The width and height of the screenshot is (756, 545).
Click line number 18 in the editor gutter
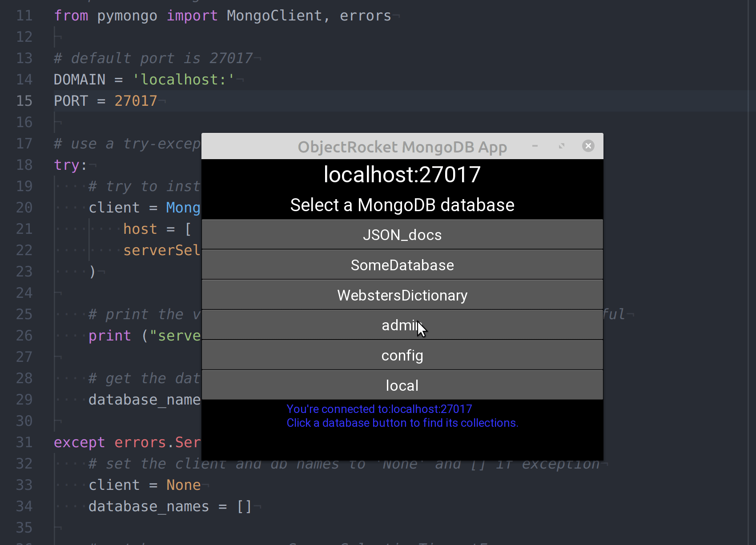point(24,165)
